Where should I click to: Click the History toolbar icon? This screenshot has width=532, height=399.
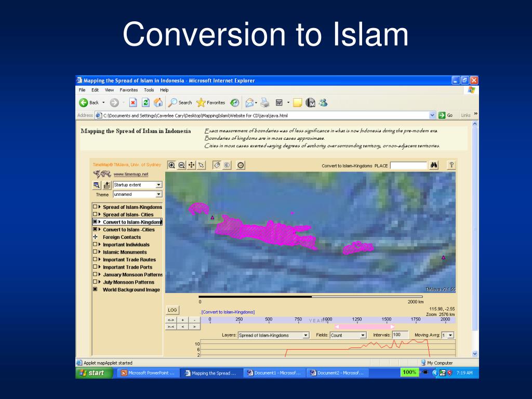(234, 102)
